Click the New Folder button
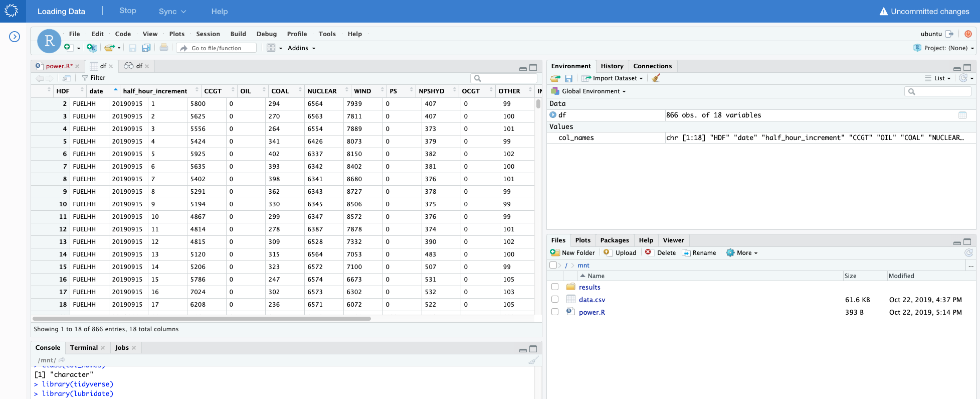This screenshot has height=399, width=980. pos(572,252)
